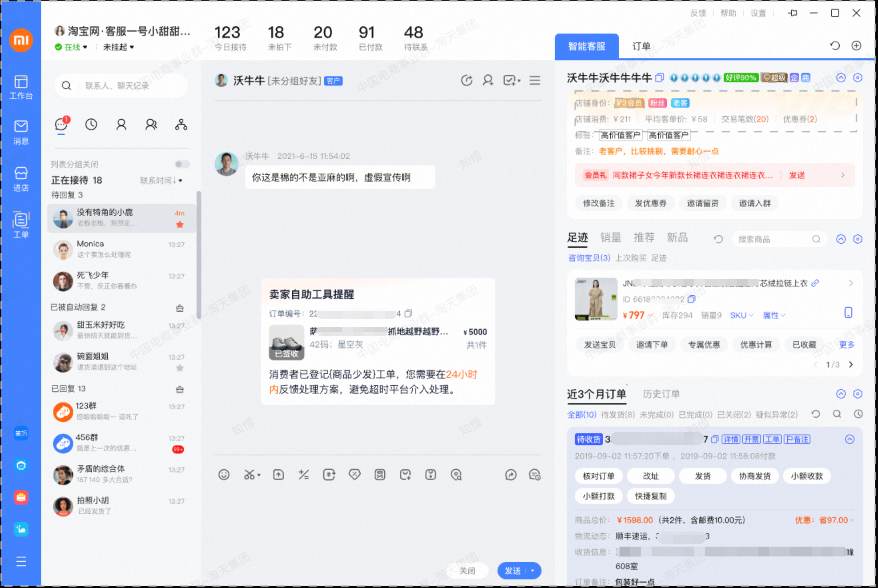
Task: Open the Monica conversation
Action: point(121,249)
